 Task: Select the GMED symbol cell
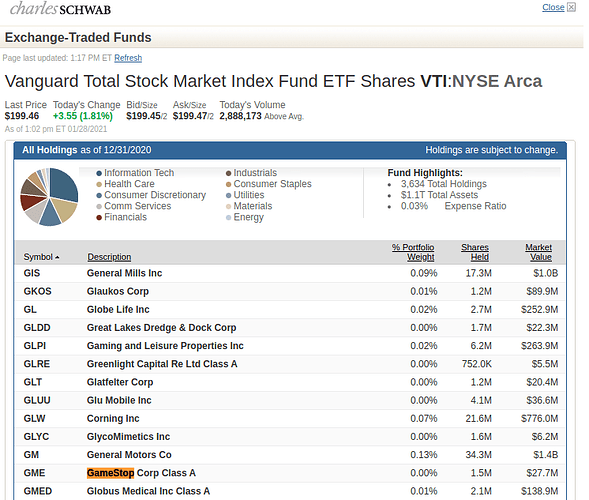[38, 491]
